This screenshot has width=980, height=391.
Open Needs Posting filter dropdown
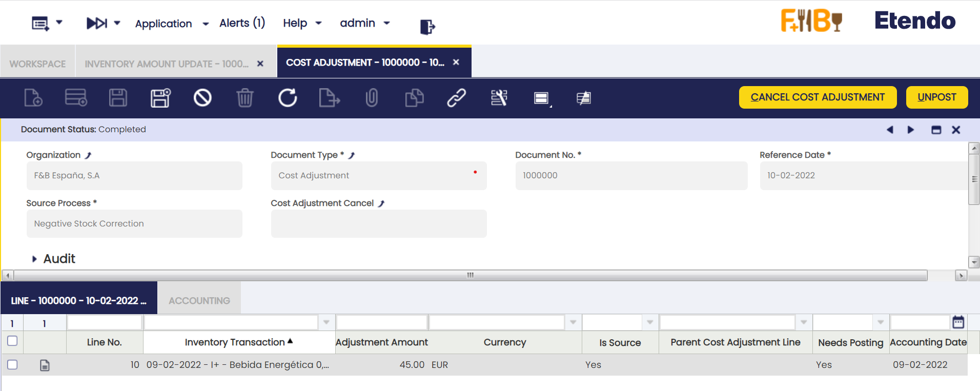pyautogui.click(x=881, y=322)
